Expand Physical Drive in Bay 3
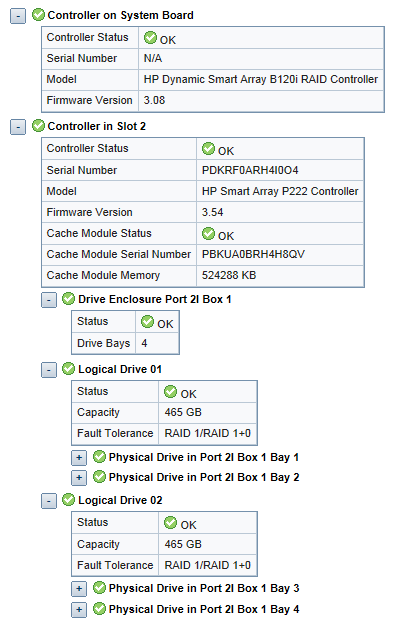 (x=79, y=589)
